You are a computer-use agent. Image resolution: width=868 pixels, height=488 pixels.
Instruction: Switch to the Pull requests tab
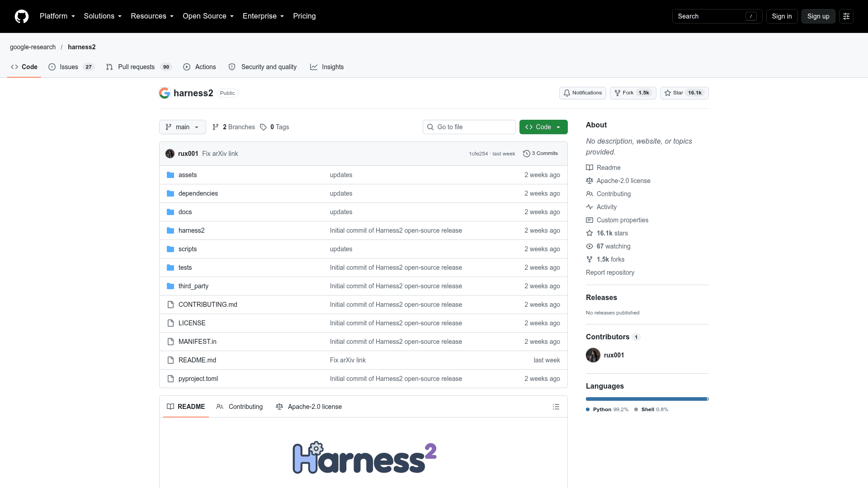coord(138,67)
